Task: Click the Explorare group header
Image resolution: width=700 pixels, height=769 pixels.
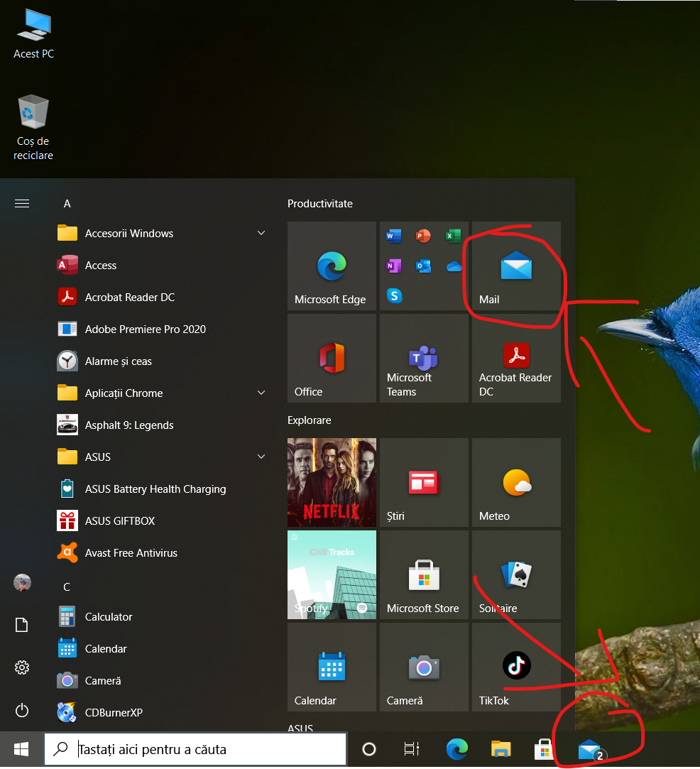Action: coord(310,420)
